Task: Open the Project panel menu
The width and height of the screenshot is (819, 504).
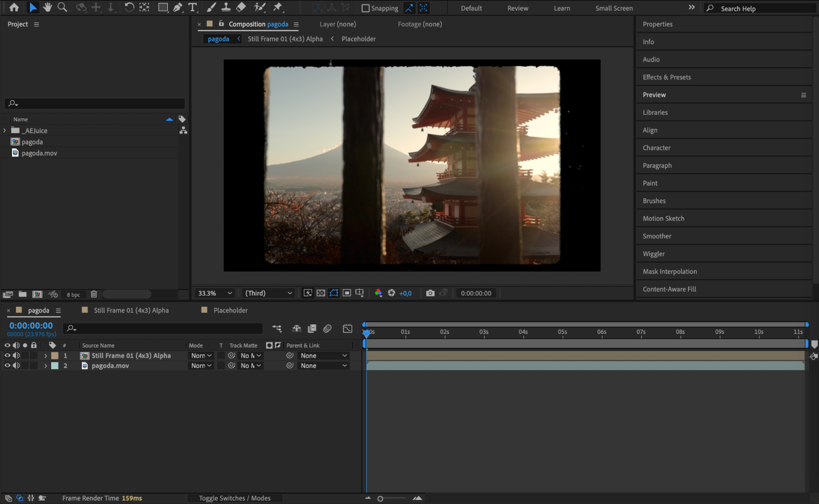Action: [x=36, y=24]
